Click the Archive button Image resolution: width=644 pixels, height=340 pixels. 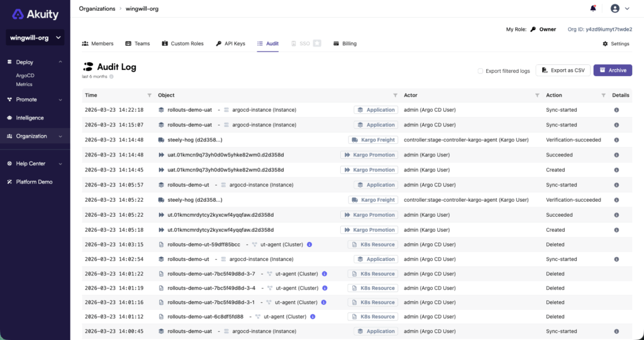point(613,70)
